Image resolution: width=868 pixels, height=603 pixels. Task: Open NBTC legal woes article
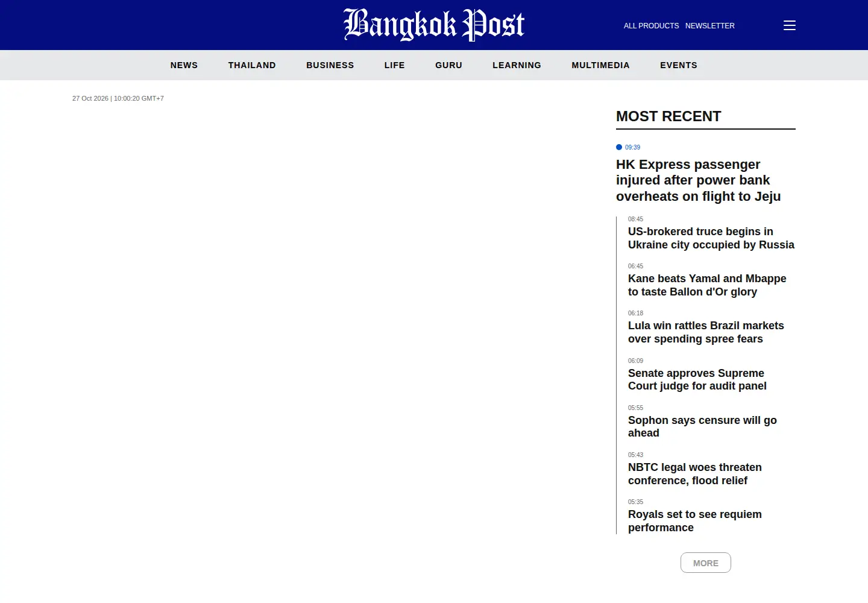695,474
